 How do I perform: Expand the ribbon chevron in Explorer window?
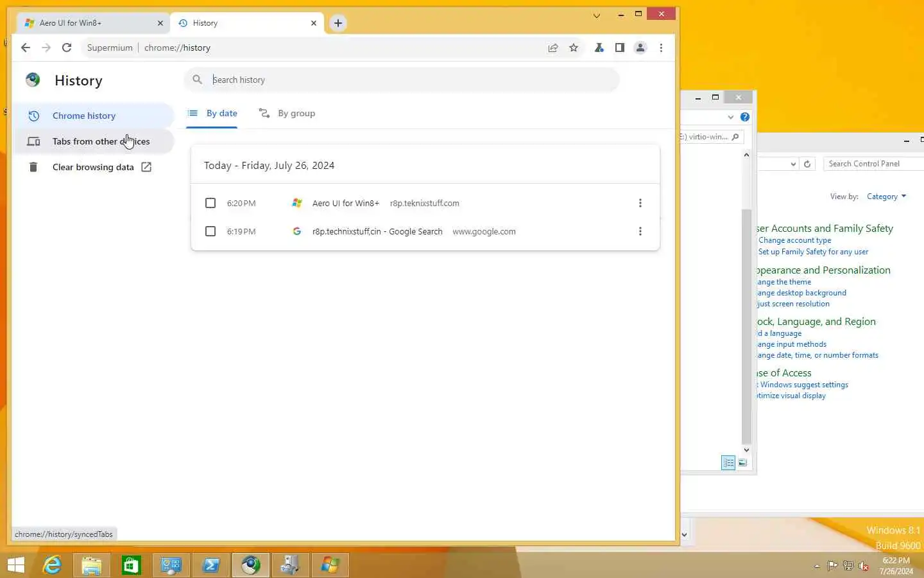click(731, 117)
